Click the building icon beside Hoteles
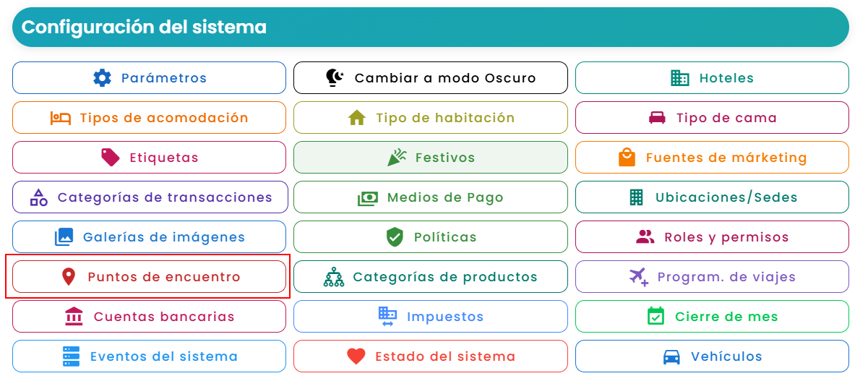The height and width of the screenshot is (389, 868). [x=680, y=78]
